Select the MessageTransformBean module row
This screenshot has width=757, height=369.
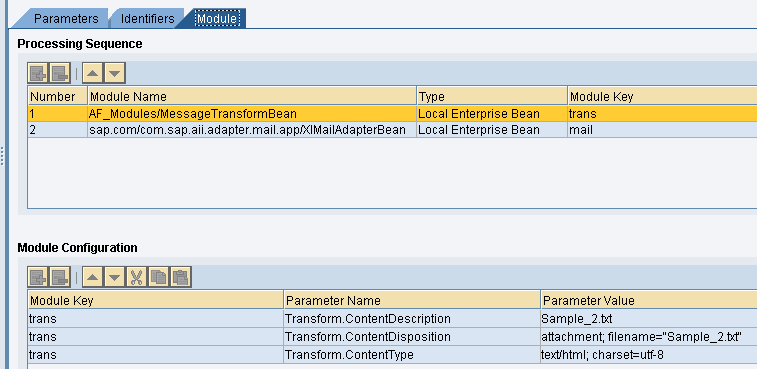point(392,114)
